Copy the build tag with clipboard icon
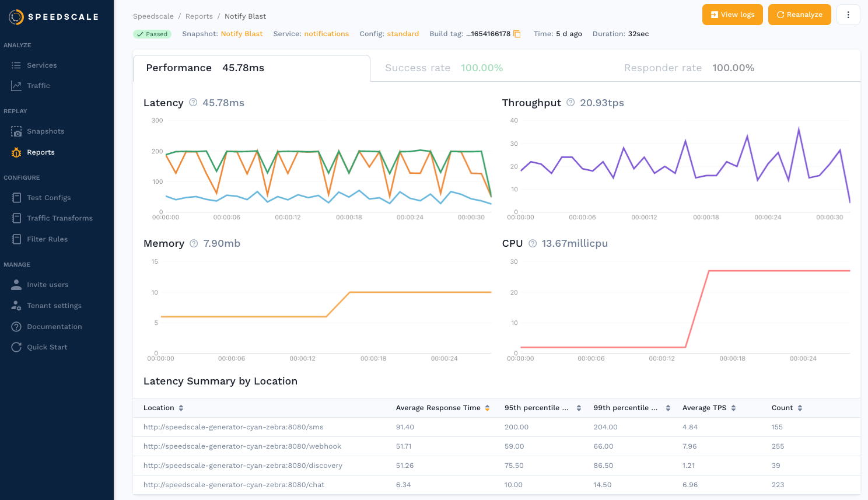The image size is (868, 500). click(x=517, y=34)
